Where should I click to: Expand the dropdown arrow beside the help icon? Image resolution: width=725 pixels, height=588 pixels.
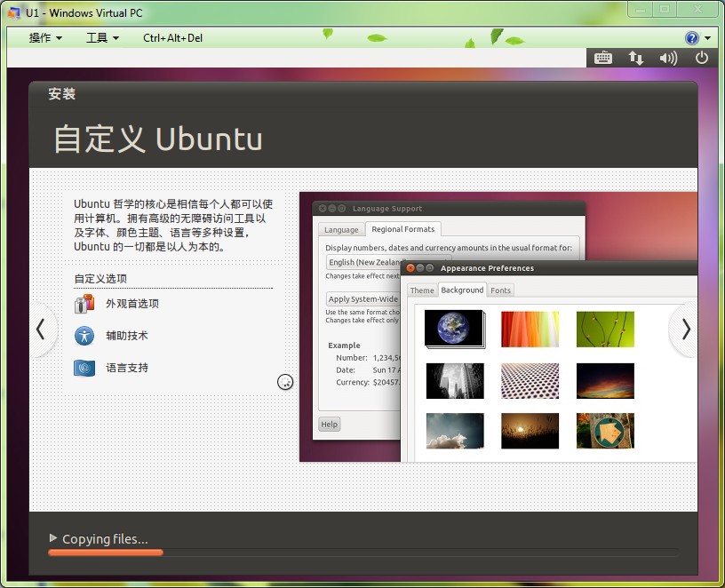click(708, 38)
